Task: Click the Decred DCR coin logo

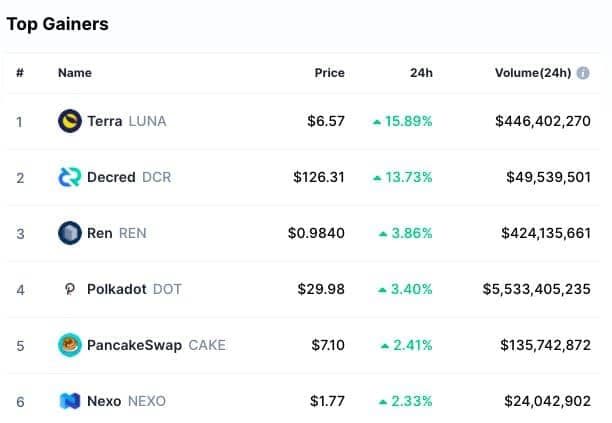Action: [70, 177]
